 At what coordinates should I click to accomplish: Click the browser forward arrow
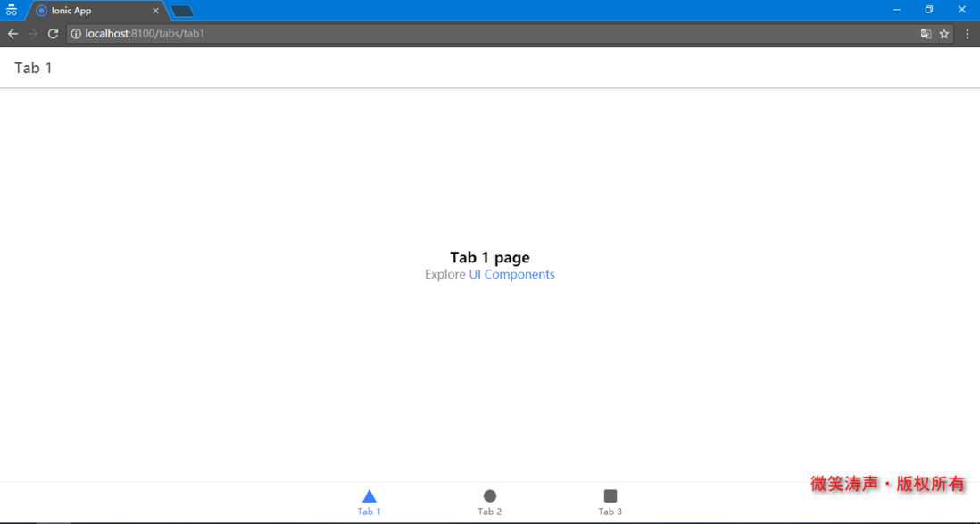tap(32, 34)
